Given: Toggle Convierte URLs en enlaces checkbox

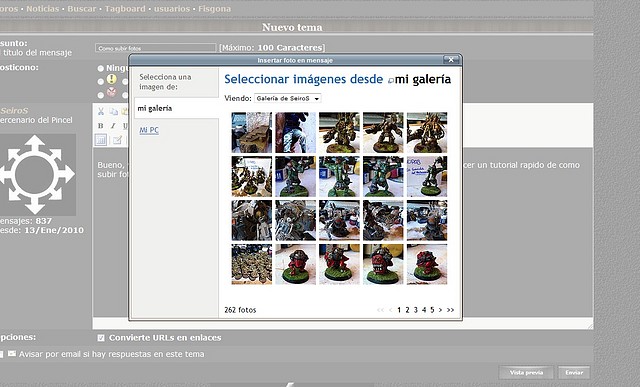Looking at the screenshot, I should (101, 338).
